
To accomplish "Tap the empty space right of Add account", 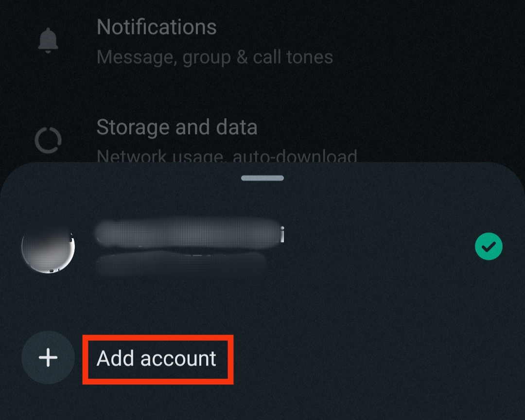I will coord(375,358).
